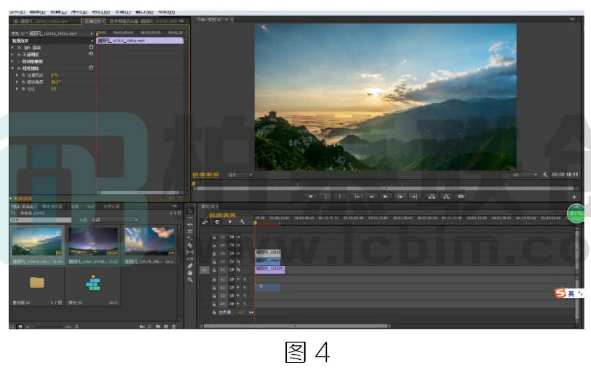This screenshot has width=591, height=374.
Task: Select the Pen tool in the tools panel
Action: pyautogui.click(x=190, y=266)
